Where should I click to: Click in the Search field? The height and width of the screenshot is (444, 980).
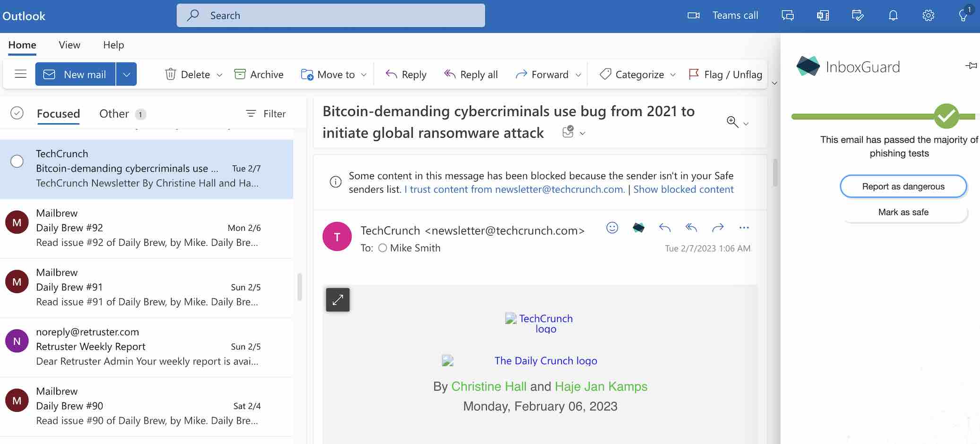pos(331,16)
